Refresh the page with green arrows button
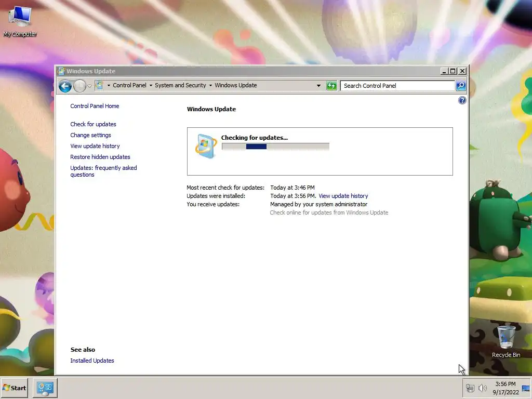 [x=331, y=86]
